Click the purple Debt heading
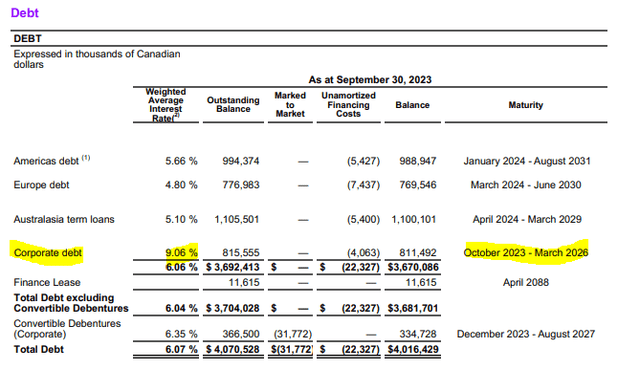 (x=24, y=13)
